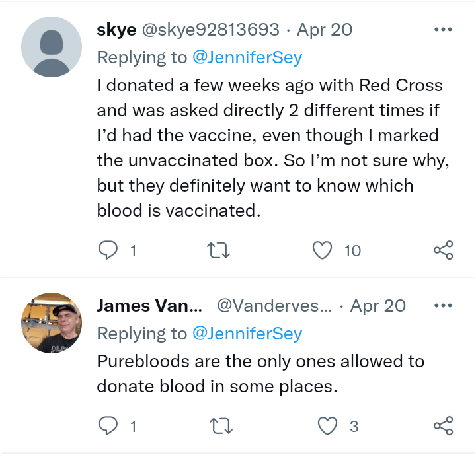View James's profile photo
Image resolution: width=476 pixels, height=463 pixels.
point(52,323)
